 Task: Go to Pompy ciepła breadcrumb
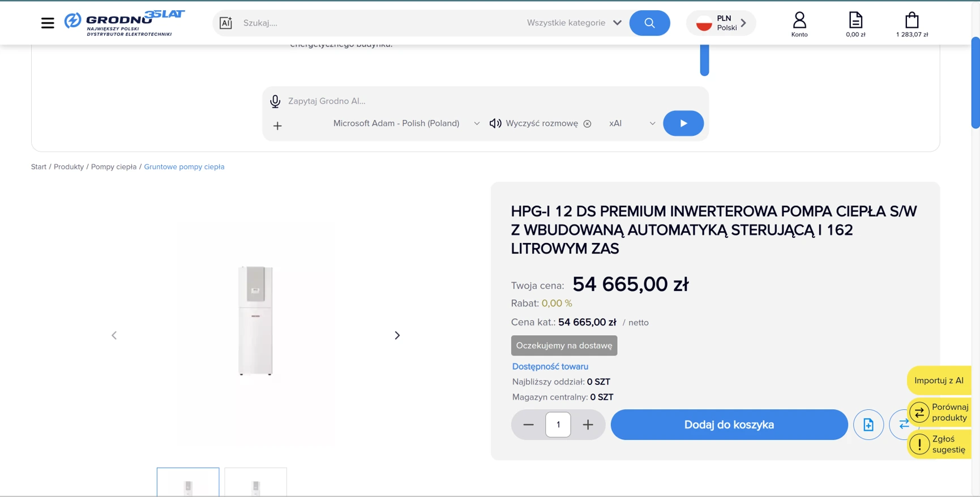[114, 167]
